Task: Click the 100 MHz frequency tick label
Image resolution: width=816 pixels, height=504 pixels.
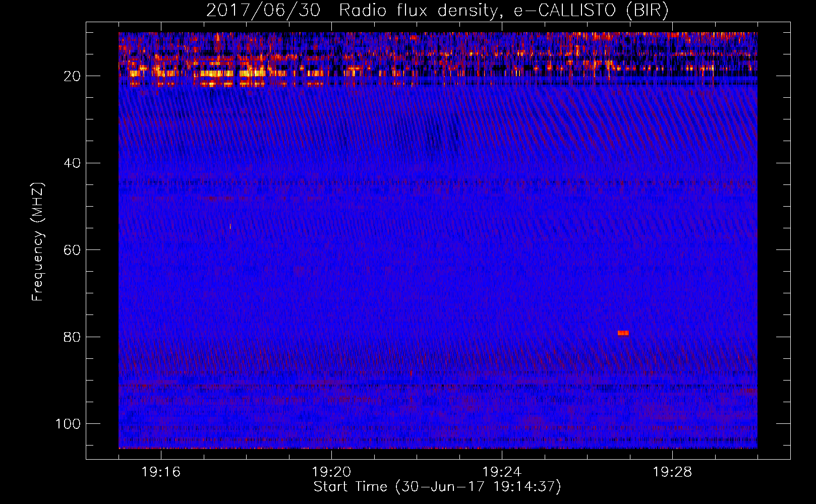Action: (x=68, y=424)
